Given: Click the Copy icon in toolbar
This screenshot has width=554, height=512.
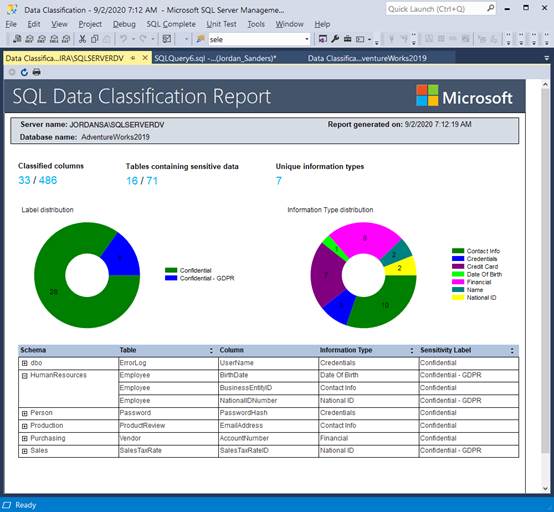Looking at the screenshot, I should (95, 39).
